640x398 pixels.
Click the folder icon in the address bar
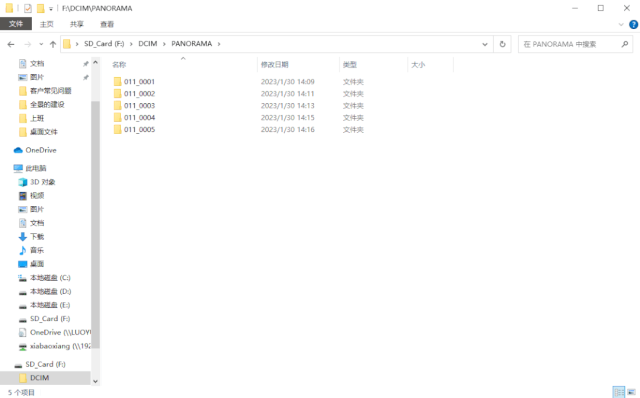67,44
